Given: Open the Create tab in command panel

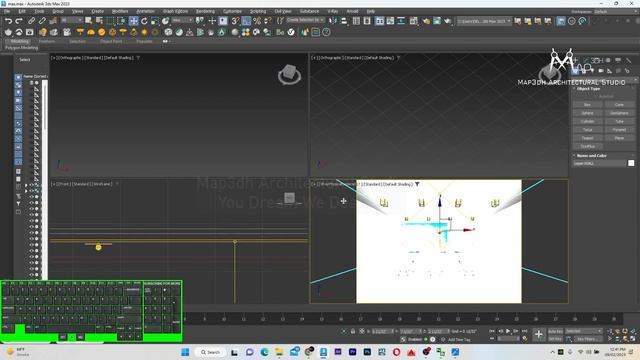Looking at the screenshot, I should [576, 60].
